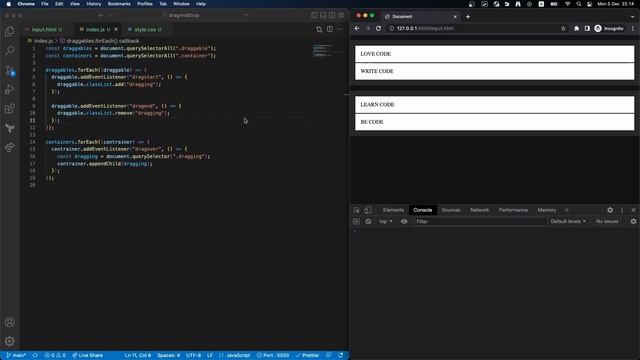The width and height of the screenshot is (640, 360).
Task: Open Chrome tab search dropdown arrow
Action: point(632,17)
